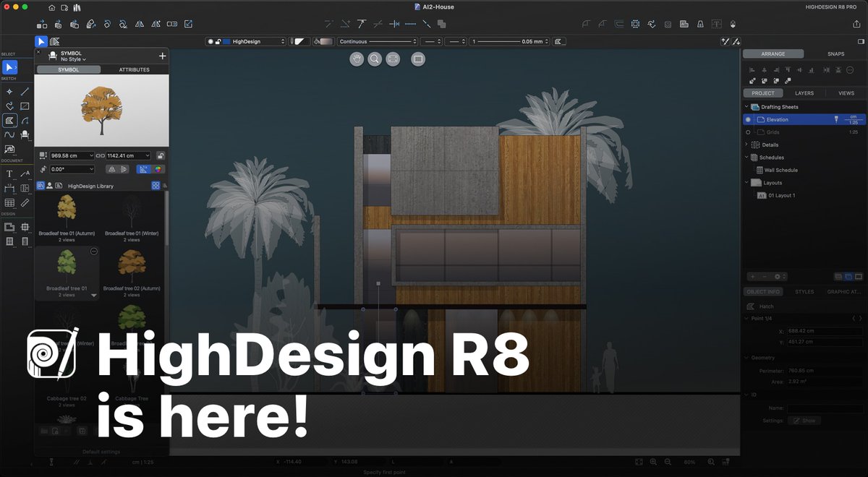This screenshot has width=868, height=477.
Task: Select the Arc tool in Sketch tools
Action: click(25, 121)
